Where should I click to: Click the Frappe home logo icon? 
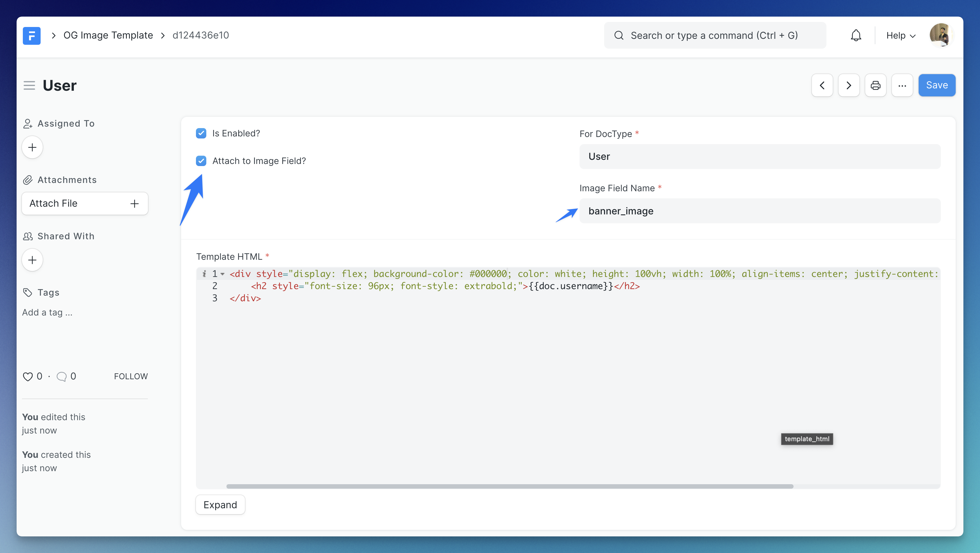pos(32,35)
